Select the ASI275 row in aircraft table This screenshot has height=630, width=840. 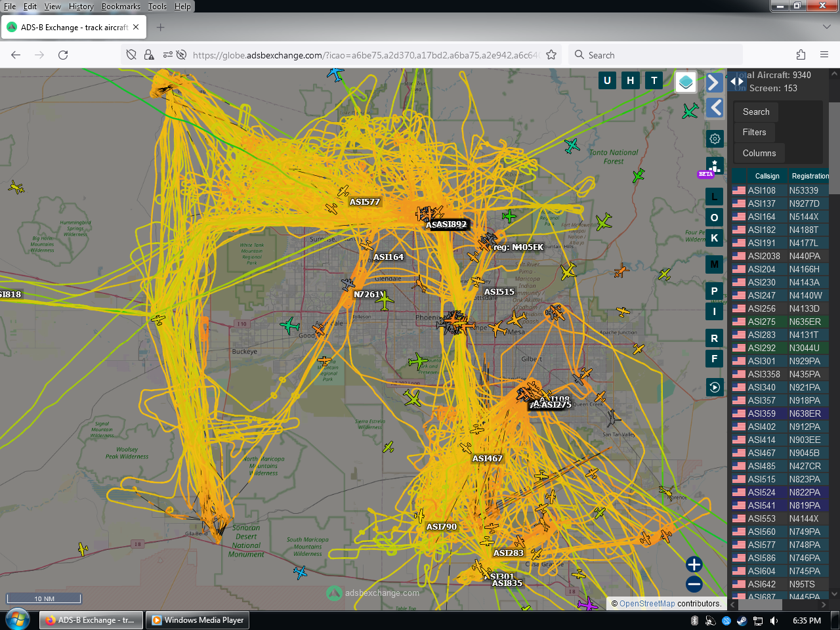[x=780, y=322]
